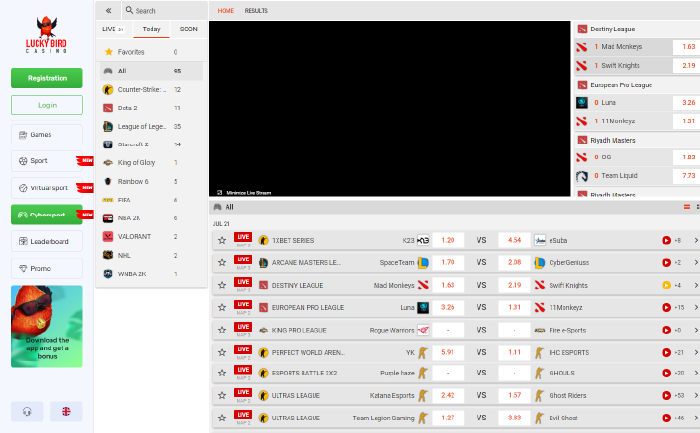Favorite the DESTINY LEAGUE match
The height and width of the screenshot is (433, 700).
(x=222, y=285)
